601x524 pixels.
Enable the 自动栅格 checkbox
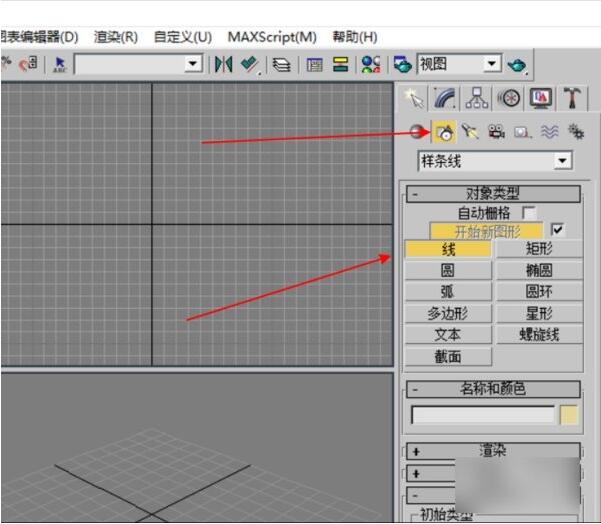pos(529,213)
